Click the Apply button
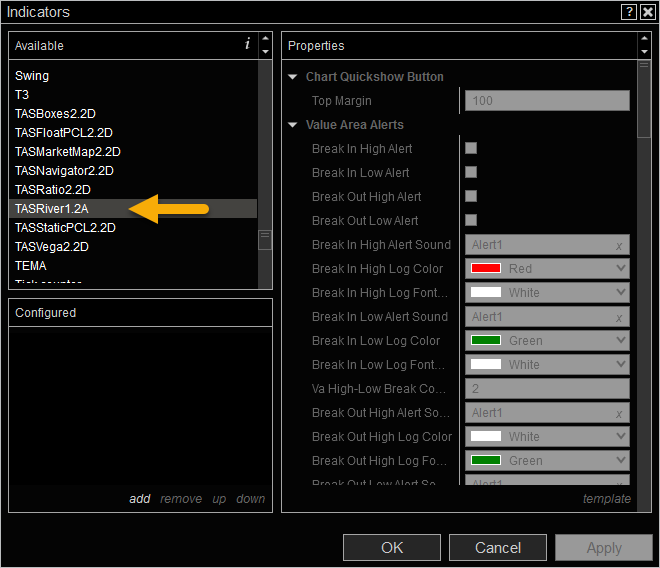 pyautogui.click(x=604, y=548)
